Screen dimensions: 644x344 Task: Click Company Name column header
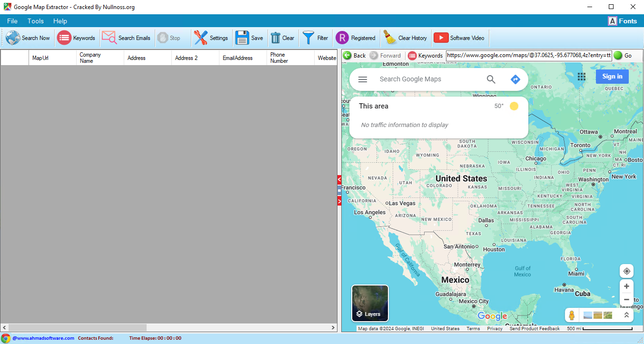coord(100,58)
